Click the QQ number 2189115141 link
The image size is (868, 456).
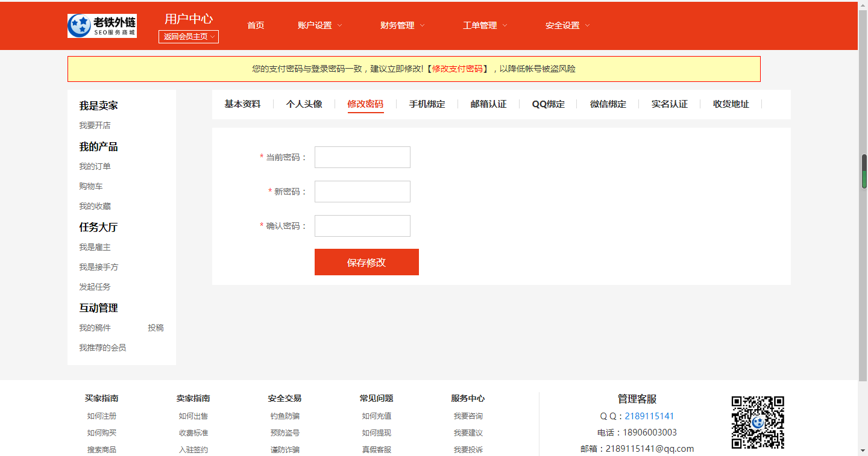point(649,416)
